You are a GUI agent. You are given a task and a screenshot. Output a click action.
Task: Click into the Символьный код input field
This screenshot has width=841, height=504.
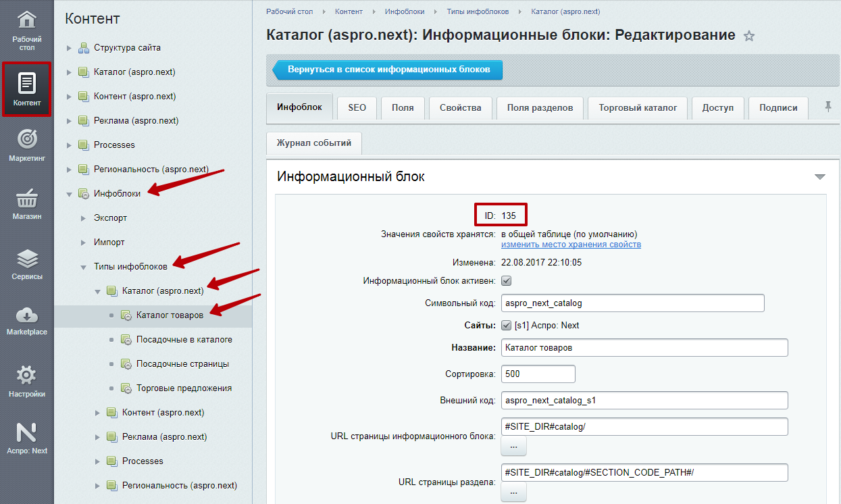point(632,303)
